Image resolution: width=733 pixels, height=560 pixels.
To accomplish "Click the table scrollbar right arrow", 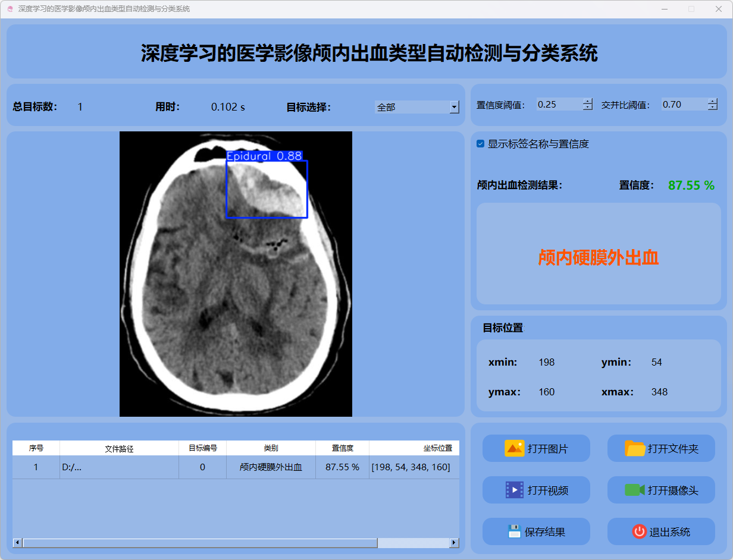I will click(455, 543).
